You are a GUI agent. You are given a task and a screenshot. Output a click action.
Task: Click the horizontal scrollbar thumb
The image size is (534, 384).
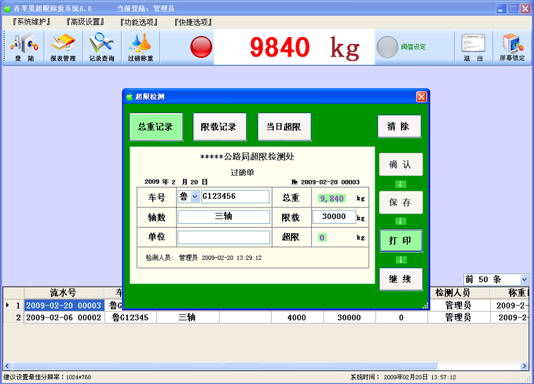click(x=224, y=366)
